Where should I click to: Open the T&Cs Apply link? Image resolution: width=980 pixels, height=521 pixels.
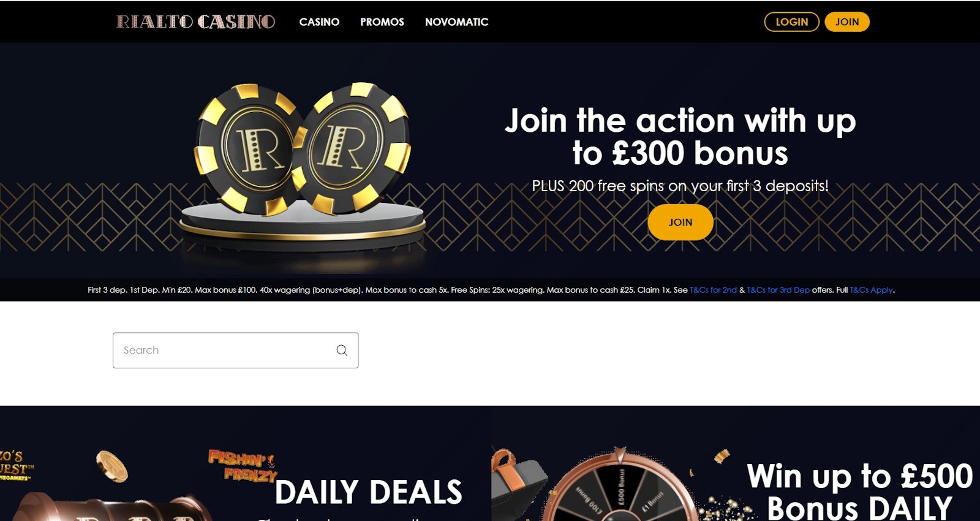pyautogui.click(x=872, y=290)
